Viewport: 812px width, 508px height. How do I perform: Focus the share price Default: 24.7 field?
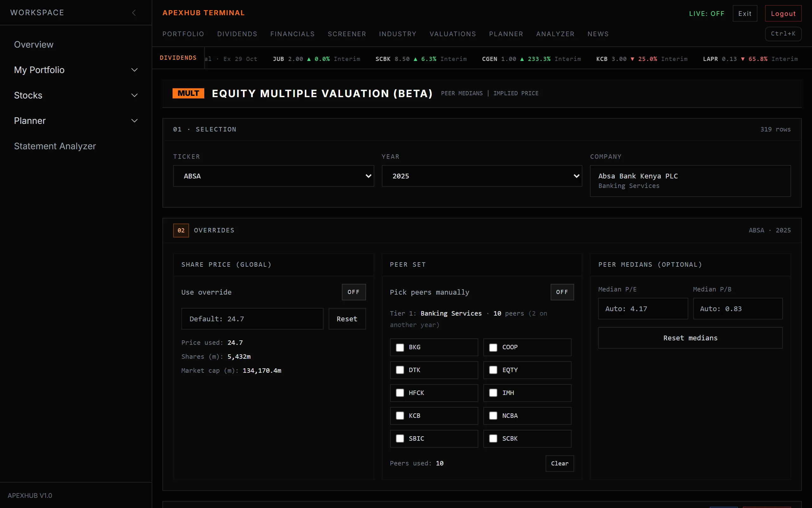click(x=252, y=319)
